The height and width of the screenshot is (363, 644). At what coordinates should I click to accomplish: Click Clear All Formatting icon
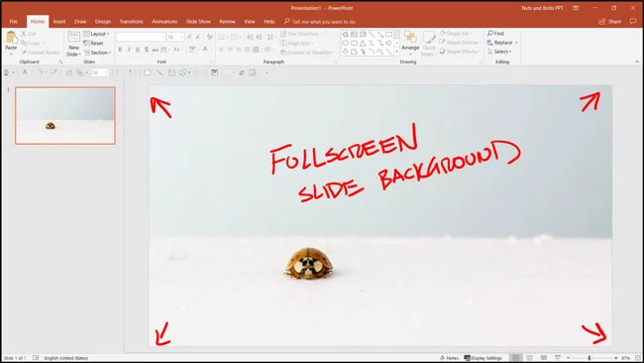209,37
